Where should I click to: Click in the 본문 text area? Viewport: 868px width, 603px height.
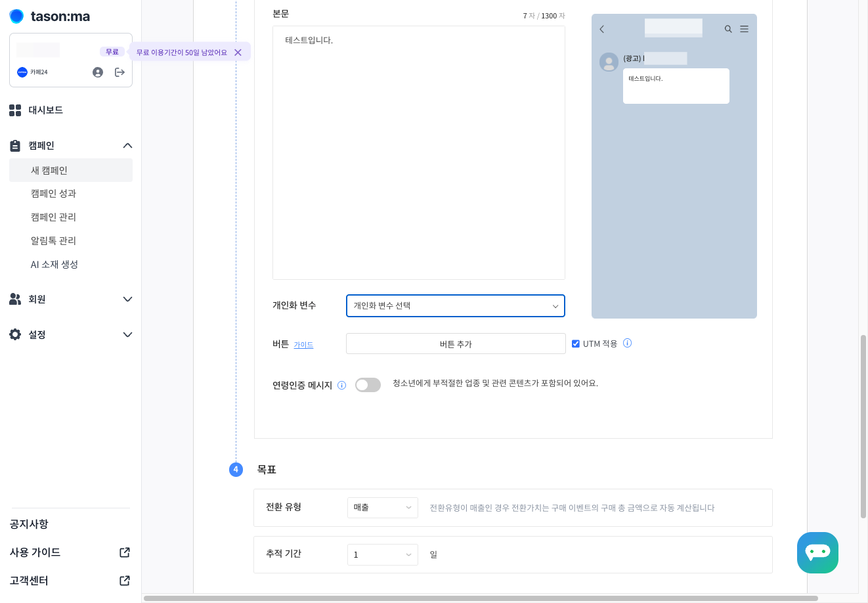pos(419,152)
